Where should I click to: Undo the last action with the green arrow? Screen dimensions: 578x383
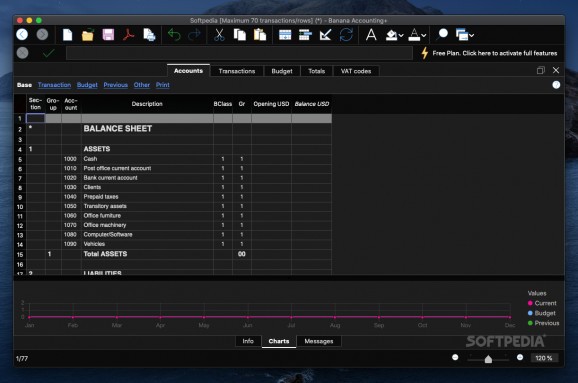click(x=174, y=35)
